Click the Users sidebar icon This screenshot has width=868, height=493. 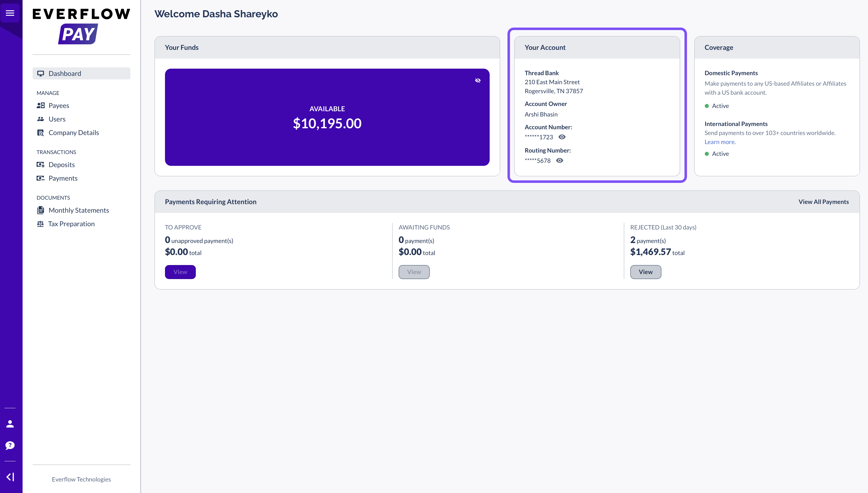(x=41, y=119)
